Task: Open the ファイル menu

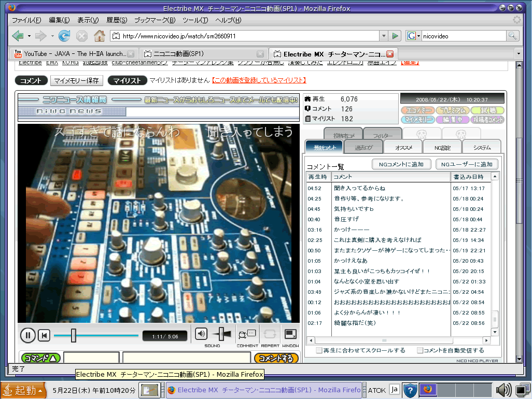Action: point(26,20)
